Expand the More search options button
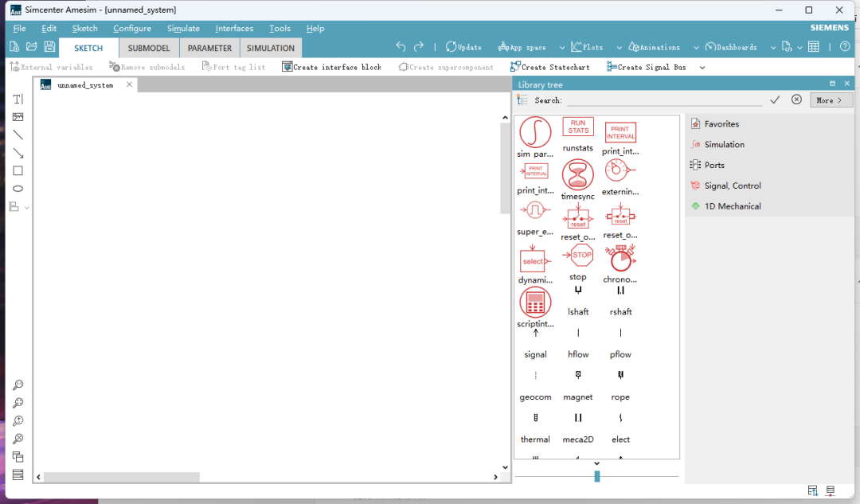Viewport: 860px width, 504px height. 831,100
